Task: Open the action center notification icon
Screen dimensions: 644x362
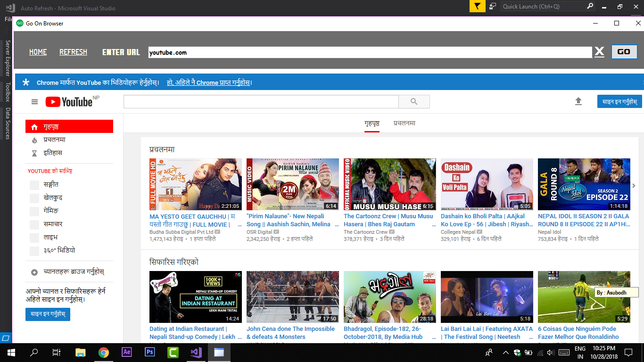Action: pyautogui.click(x=628, y=352)
